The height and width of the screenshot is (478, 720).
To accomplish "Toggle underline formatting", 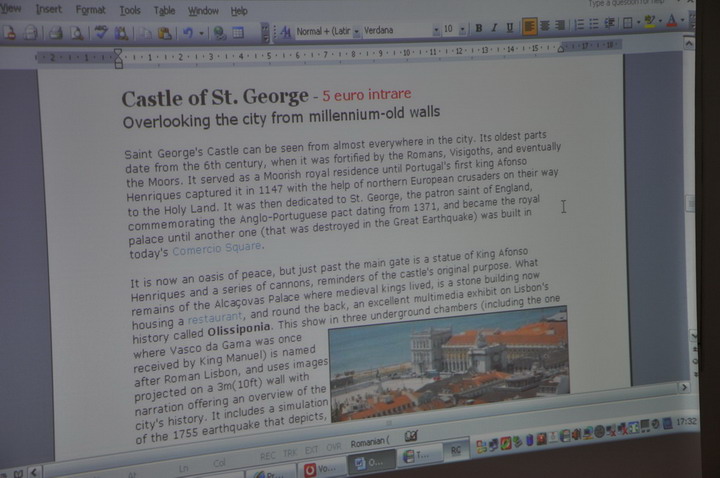I will (510, 28).
